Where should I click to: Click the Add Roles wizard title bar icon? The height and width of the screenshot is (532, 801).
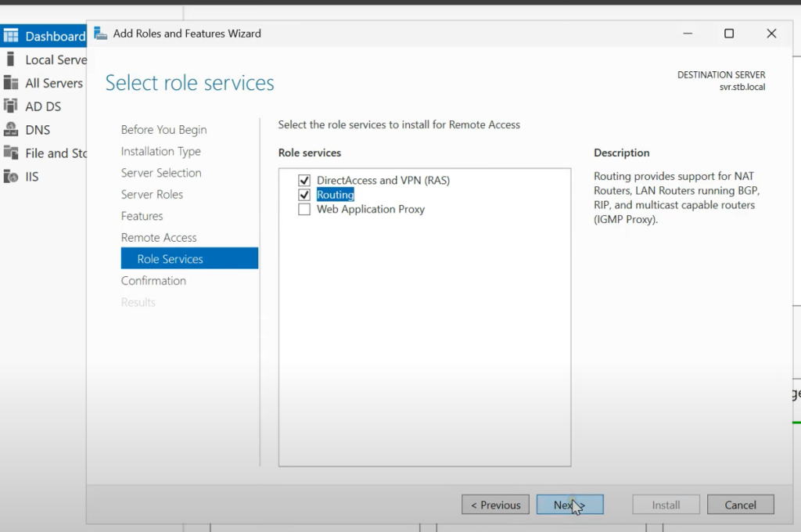(101, 33)
